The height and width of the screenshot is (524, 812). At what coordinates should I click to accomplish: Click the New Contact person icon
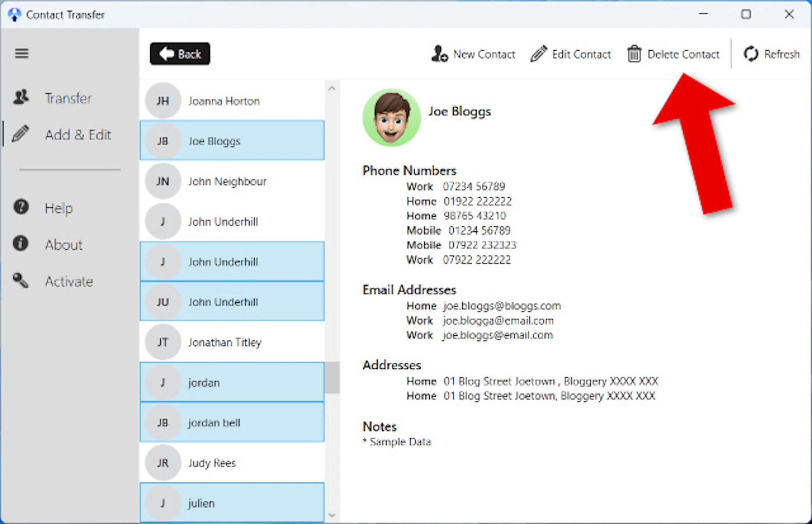(439, 54)
